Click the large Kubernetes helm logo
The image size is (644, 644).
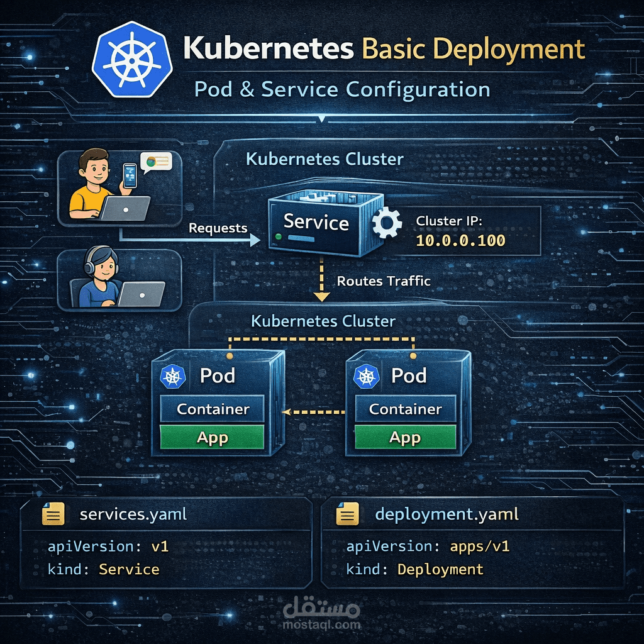[x=132, y=60]
